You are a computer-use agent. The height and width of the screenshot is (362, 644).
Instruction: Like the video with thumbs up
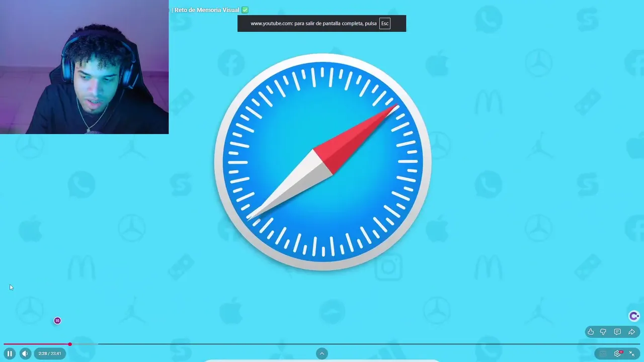click(x=591, y=332)
